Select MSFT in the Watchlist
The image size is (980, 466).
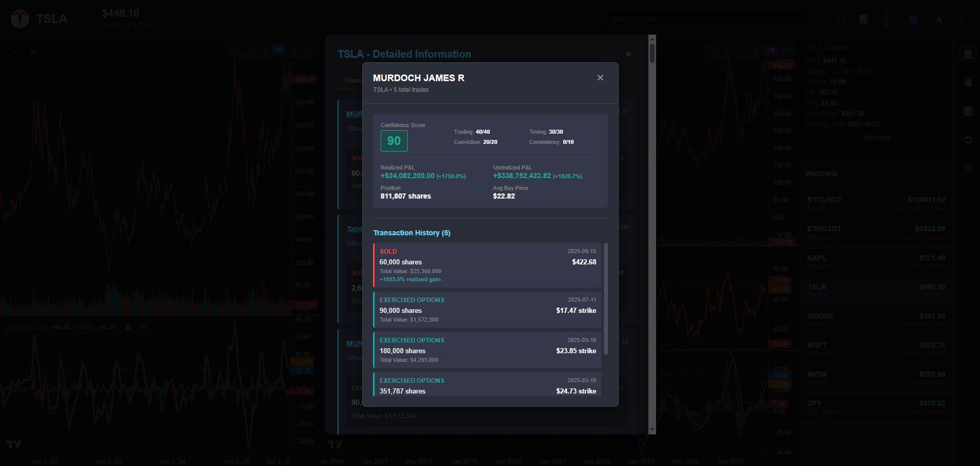[876, 349]
